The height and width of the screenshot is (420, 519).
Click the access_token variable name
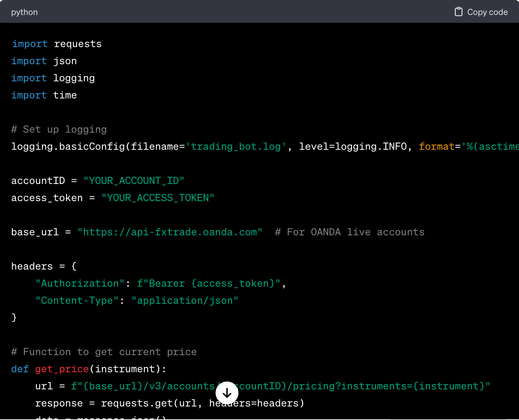[47, 198]
